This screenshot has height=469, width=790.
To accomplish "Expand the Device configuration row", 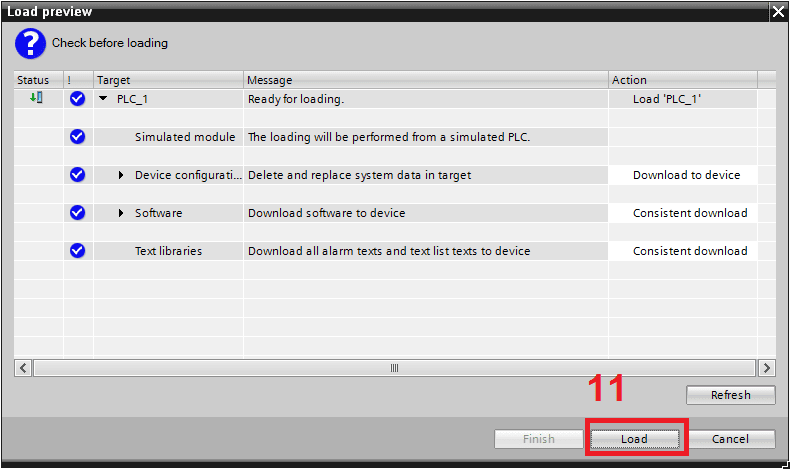I will pos(121,175).
